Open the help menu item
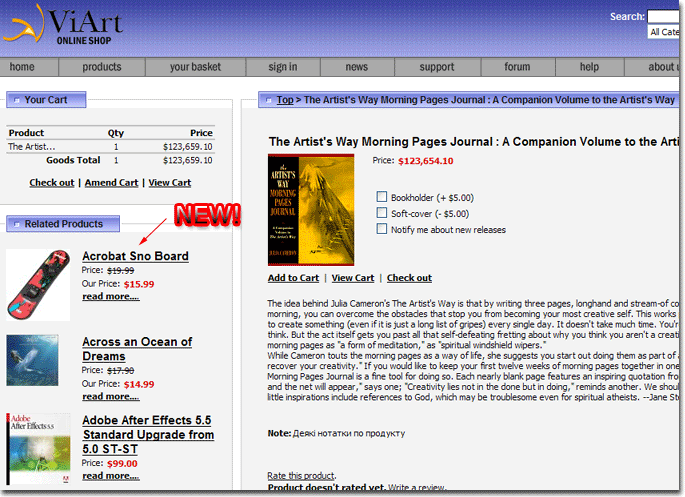Image resolution: width=685 pixels, height=497 pixels. (x=589, y=67)
